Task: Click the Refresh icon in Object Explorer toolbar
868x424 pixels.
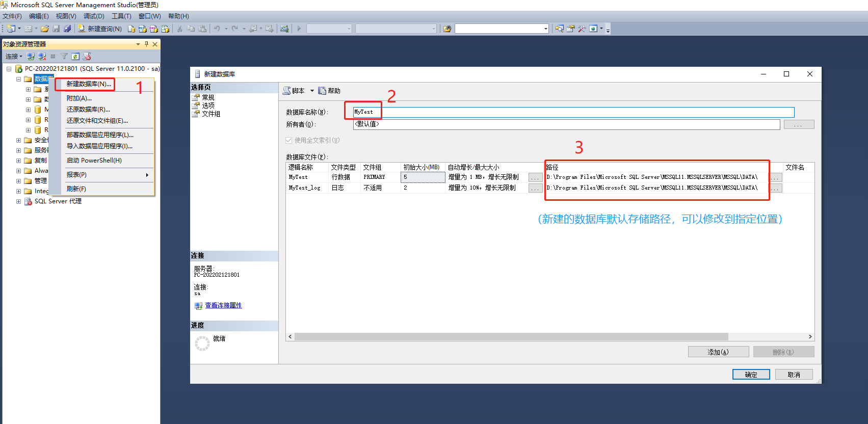Action: [x=75, y=56]
